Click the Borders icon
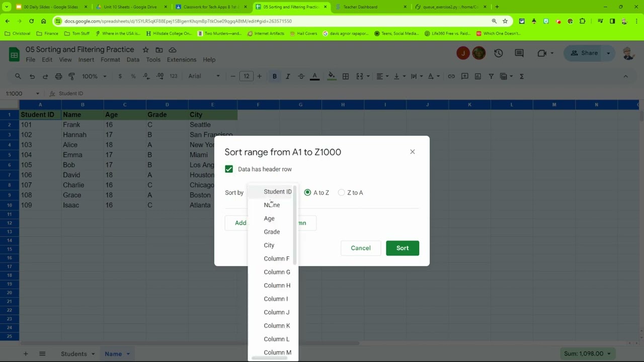The height and width of the screenshot is (362, 644). click(x=346, y=76)
